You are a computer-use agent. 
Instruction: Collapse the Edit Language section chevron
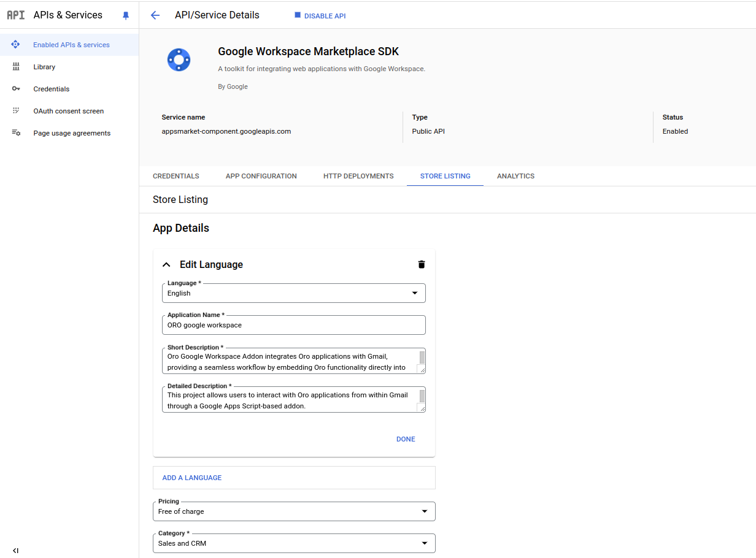pos(166,265)
